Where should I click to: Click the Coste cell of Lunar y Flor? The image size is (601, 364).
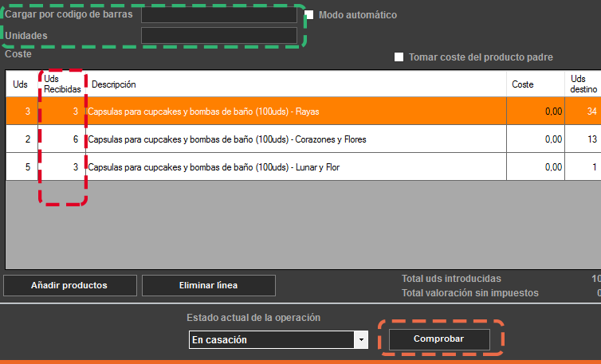pos(536,167)
